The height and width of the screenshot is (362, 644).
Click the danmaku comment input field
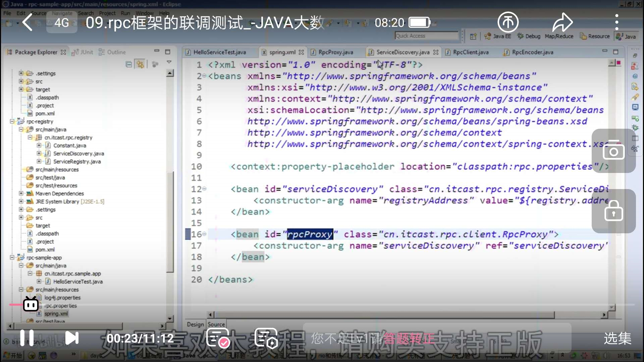[x=437, y=338]
